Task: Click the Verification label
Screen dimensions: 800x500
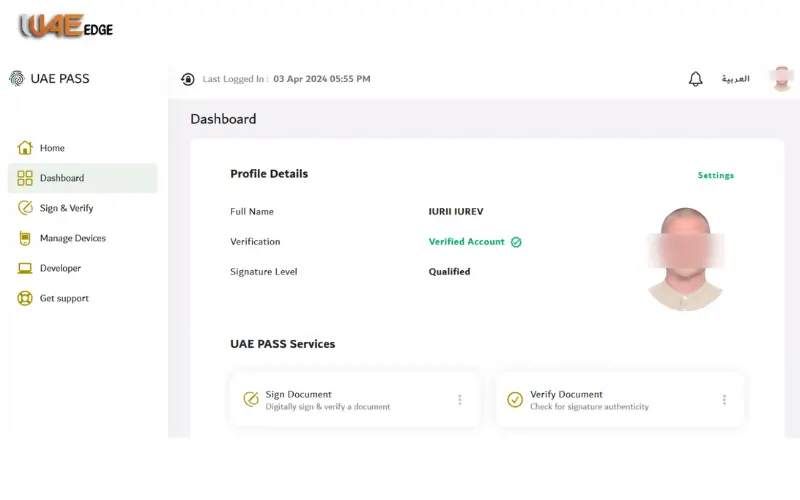Action: pyautogui.click(x=255, y=241)
